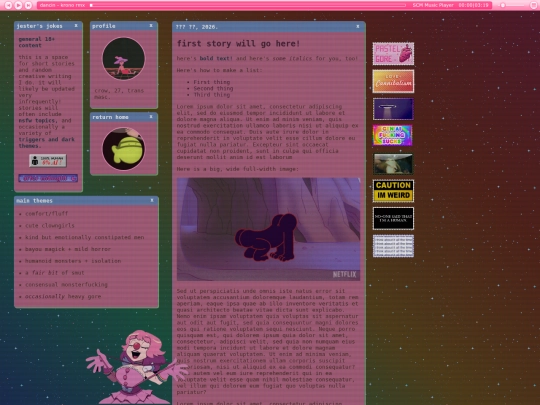Click 'Here is a big, wide full-width image:' line
Image resolution: width=540 pixels, height=405 pixels.
[238, 169]
